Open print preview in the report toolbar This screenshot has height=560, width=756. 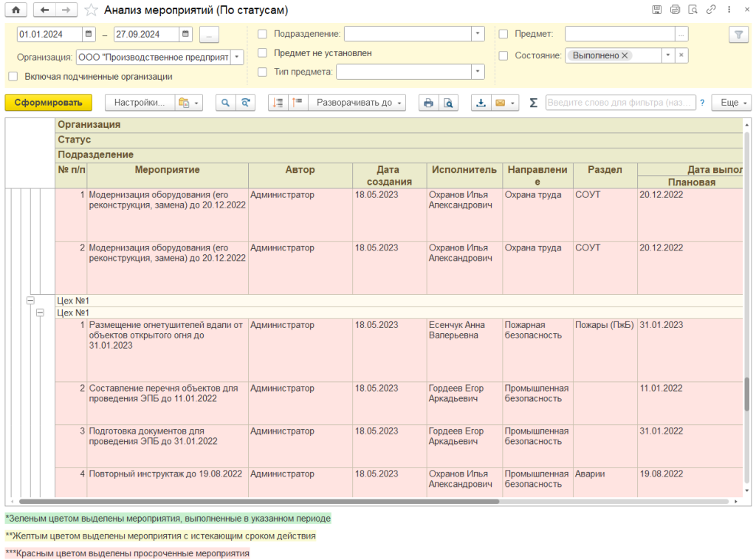pyautogui.click(x=447, y=103)
